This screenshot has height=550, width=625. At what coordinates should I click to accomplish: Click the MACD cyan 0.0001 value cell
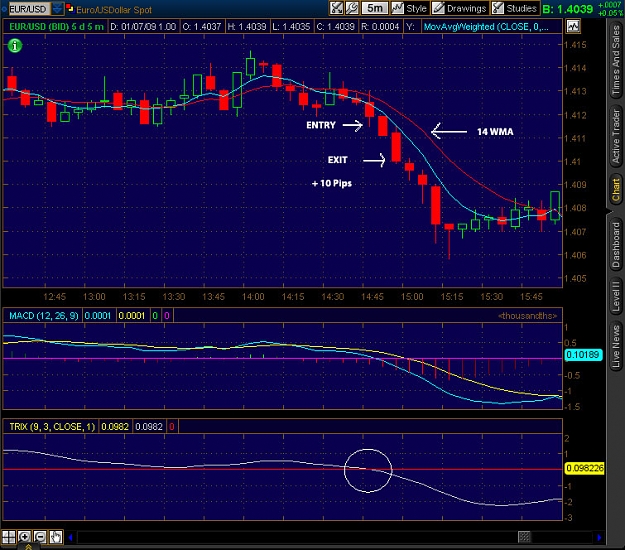(98, 316)
